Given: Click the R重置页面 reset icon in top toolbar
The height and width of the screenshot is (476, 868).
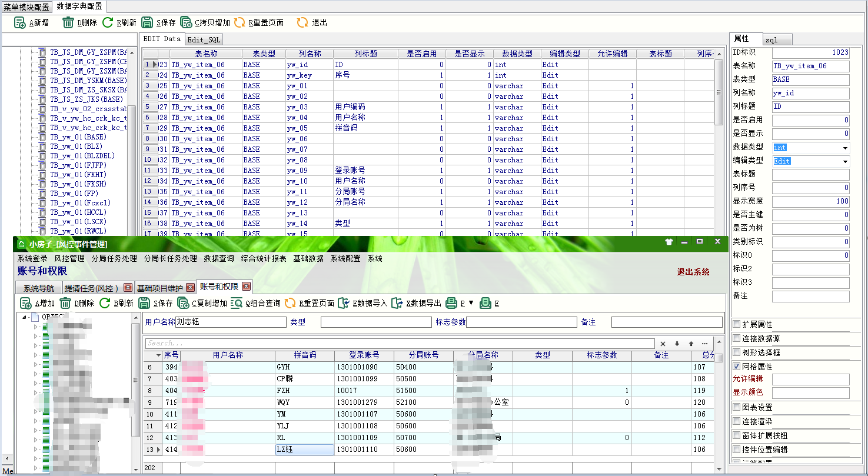Looking at the screenshot, I should click(x=240, y=23).
